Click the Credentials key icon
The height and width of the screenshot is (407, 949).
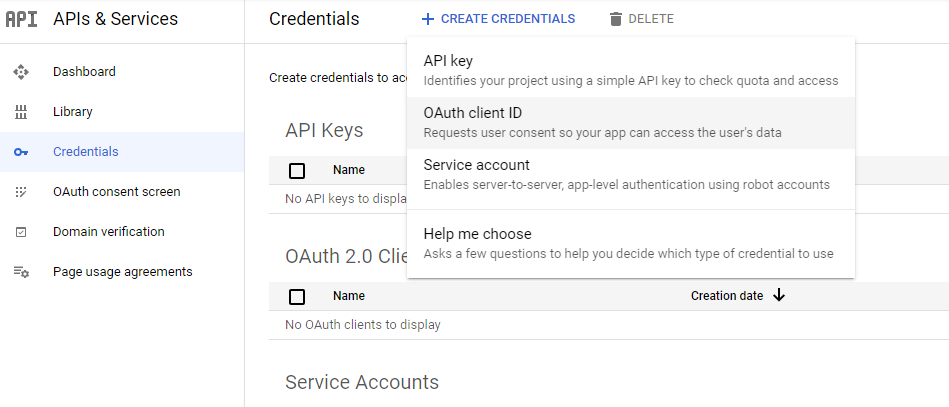coord(21,152)
